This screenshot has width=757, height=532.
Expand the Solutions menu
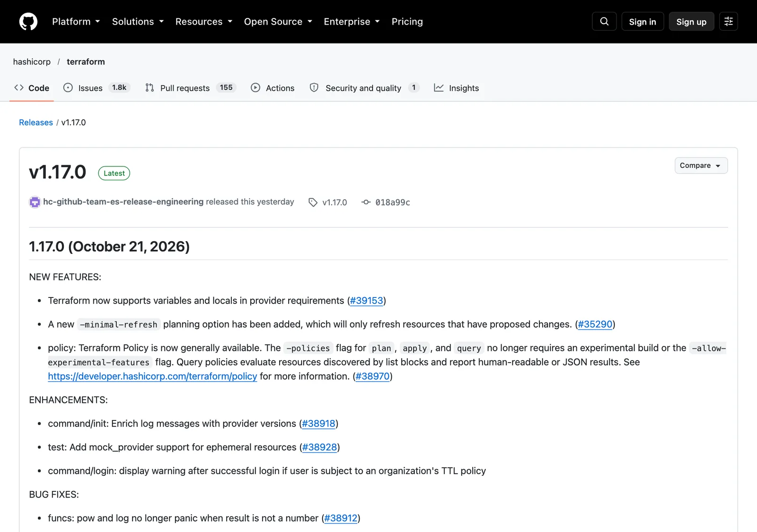(138, 22)
